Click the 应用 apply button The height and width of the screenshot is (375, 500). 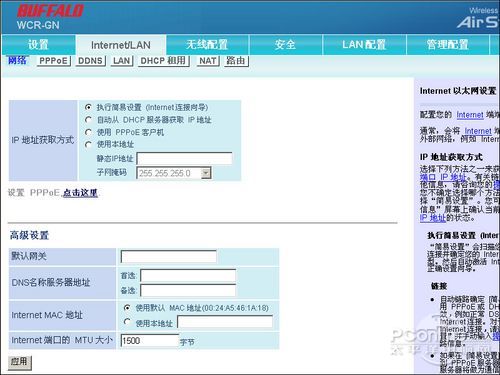(20, 362)
